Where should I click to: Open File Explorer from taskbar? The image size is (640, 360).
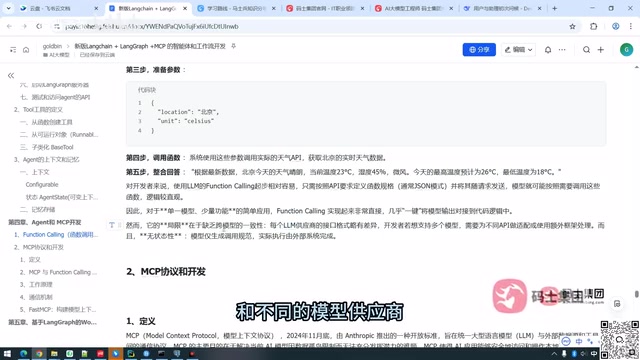pos(54,354)
